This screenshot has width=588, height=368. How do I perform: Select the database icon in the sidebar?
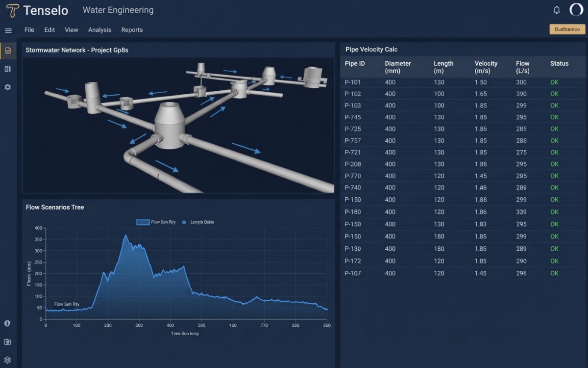(7, 51)
